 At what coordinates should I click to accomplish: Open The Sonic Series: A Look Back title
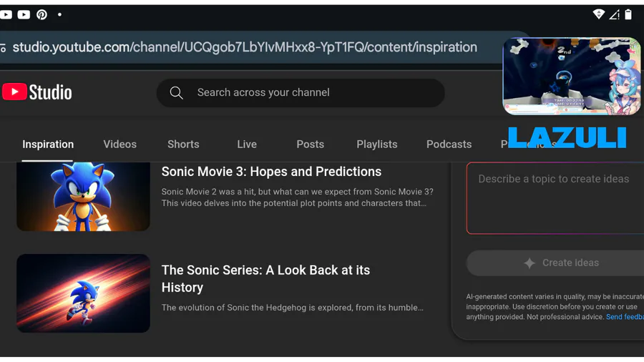coord(265,279)
